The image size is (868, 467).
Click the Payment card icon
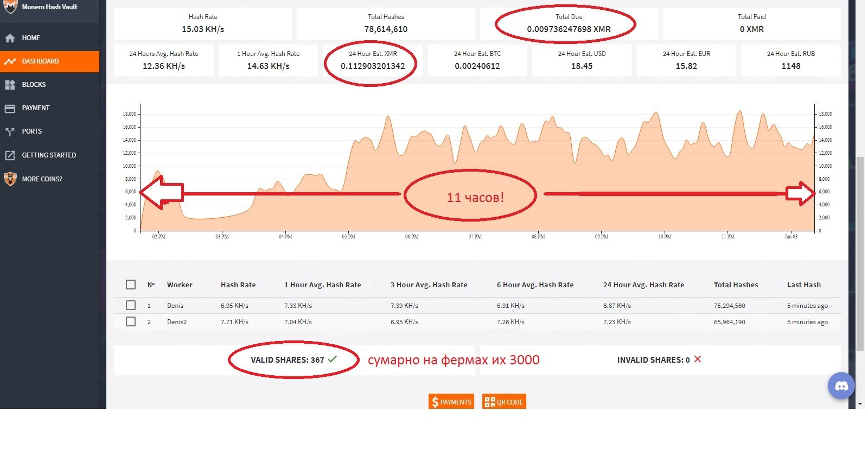[10, 108]
